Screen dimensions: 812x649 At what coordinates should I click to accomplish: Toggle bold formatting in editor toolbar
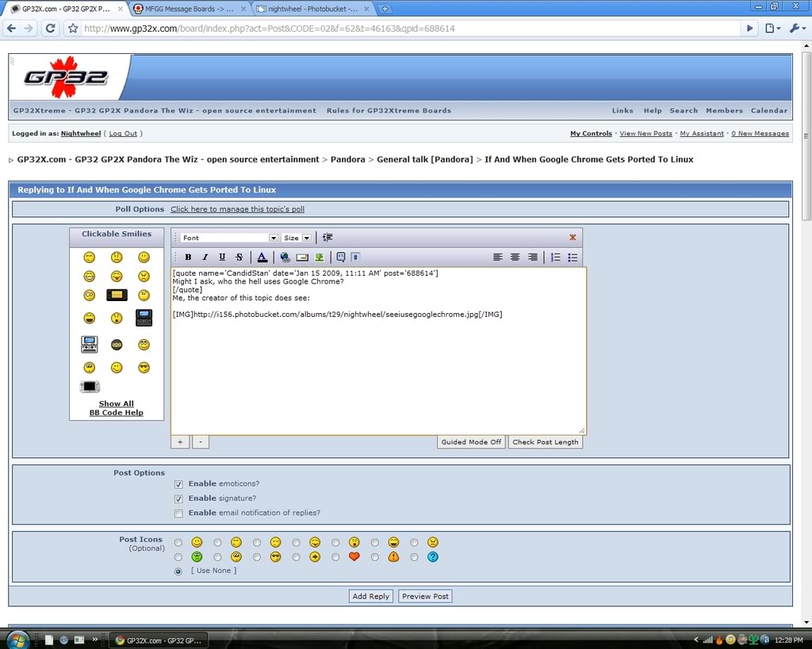click(188, 257)
